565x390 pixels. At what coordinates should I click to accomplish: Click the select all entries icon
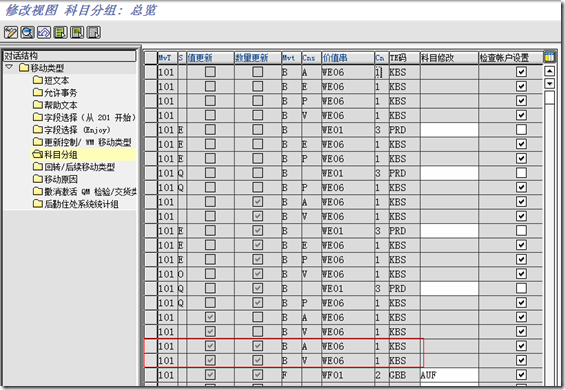61,32
